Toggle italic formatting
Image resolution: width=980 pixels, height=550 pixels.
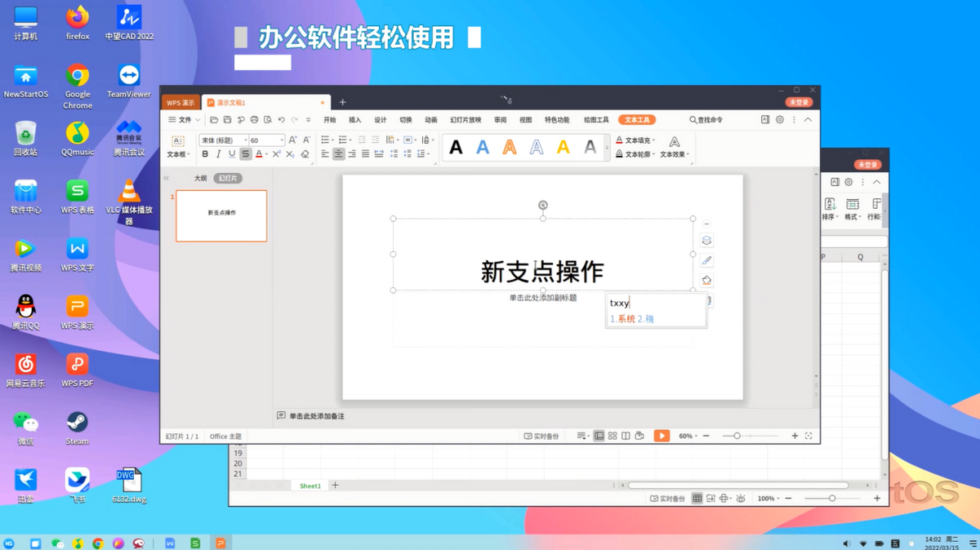(220, 153)
